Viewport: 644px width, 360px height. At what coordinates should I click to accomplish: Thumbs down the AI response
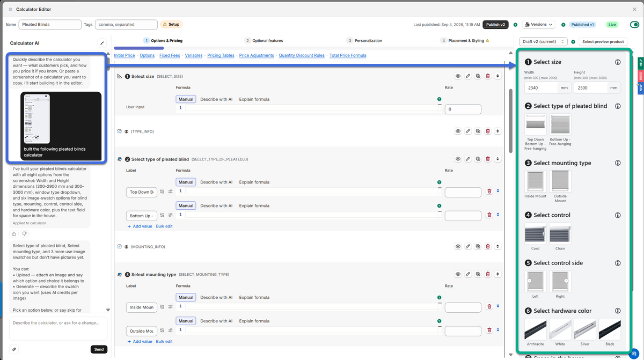tap(24, 234)
